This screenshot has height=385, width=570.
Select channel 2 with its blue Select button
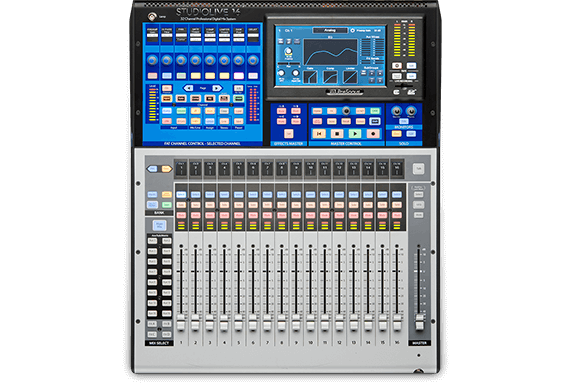tap(196, 195)
